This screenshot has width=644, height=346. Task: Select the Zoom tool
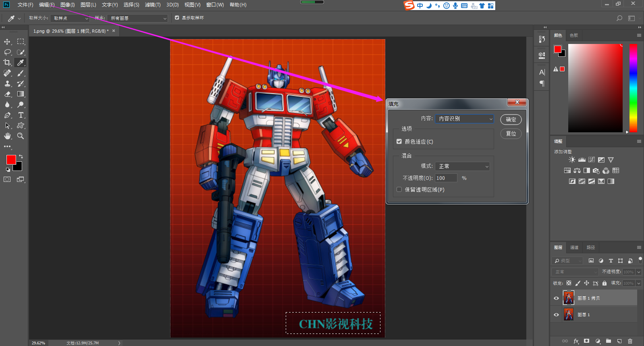point(21,136)
